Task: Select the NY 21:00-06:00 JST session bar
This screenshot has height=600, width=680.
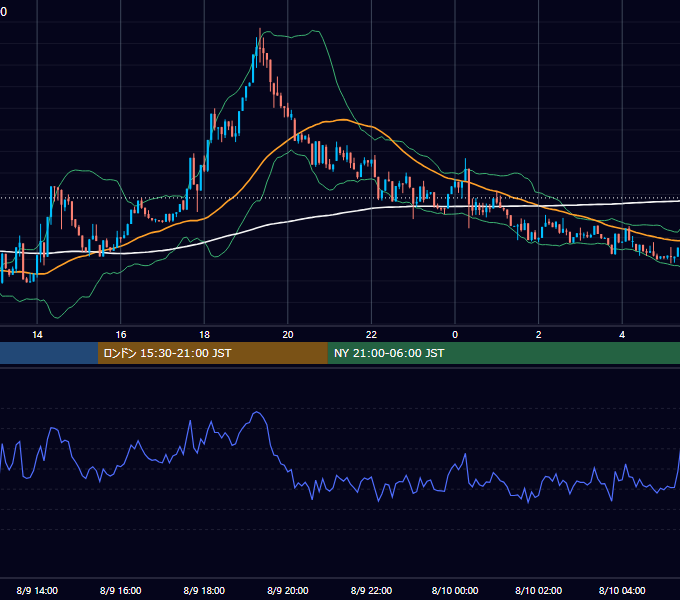Action: click(x=503, y=353)
